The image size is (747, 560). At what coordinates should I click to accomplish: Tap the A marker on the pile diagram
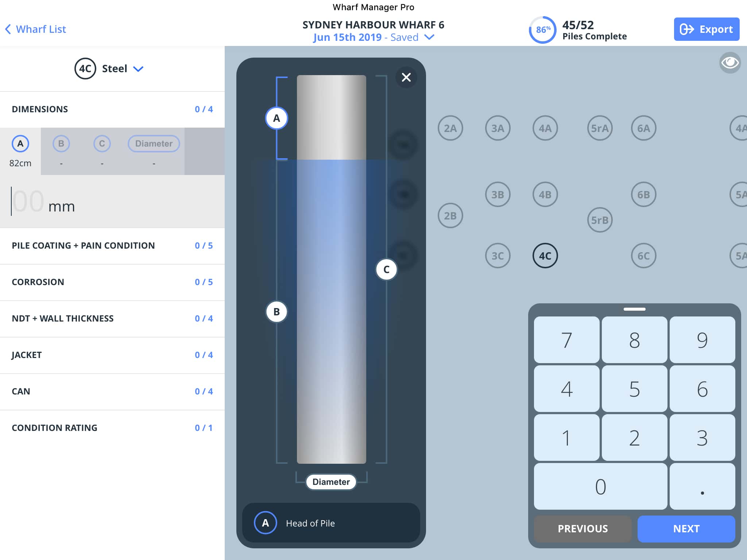click(x=276, y=118)
